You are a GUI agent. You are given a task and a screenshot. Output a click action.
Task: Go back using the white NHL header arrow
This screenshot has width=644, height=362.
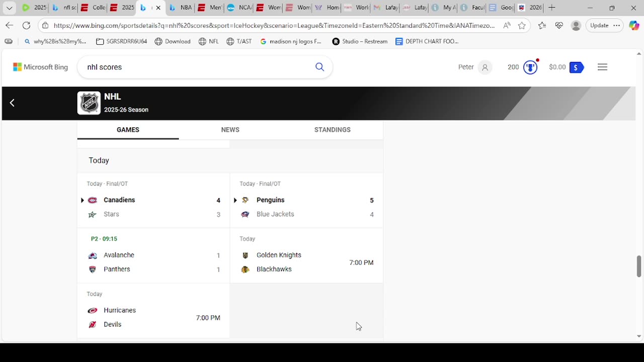click(x=12, y=103)
